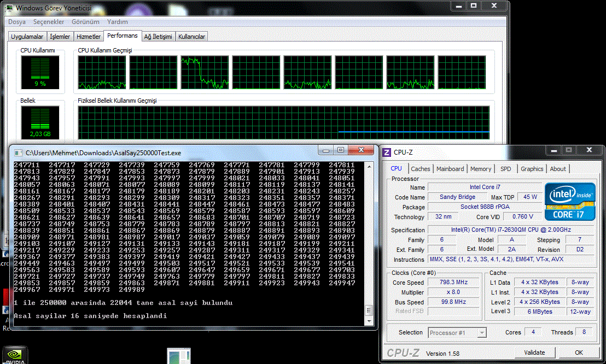This screenshot has height=364, width=606.
Task: Minimize the console window
Action: 326,150
